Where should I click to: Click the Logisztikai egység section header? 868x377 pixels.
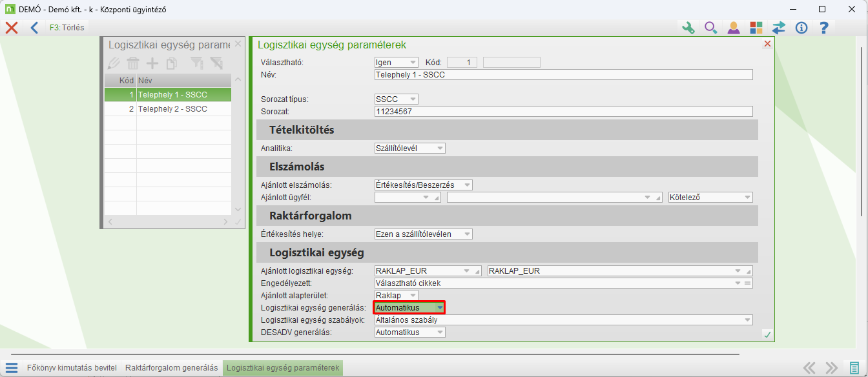point(508,252)
